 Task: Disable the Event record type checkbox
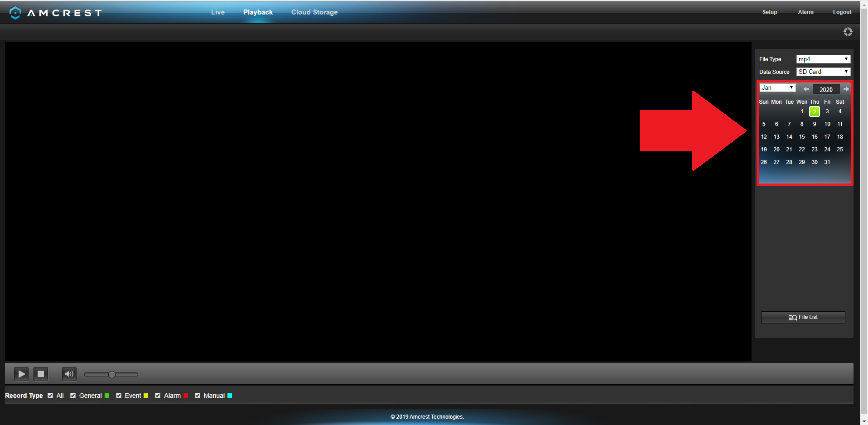(x=119, y=396)
